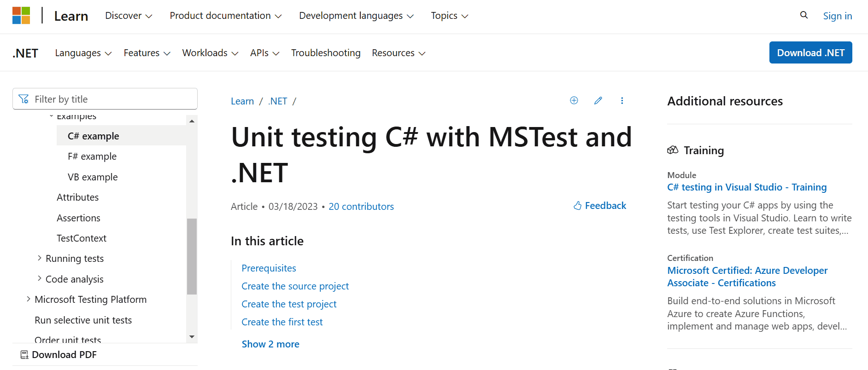This screenshot has width=868, height=370.
Task: Click the Sign in link
Action: point(838,16)
